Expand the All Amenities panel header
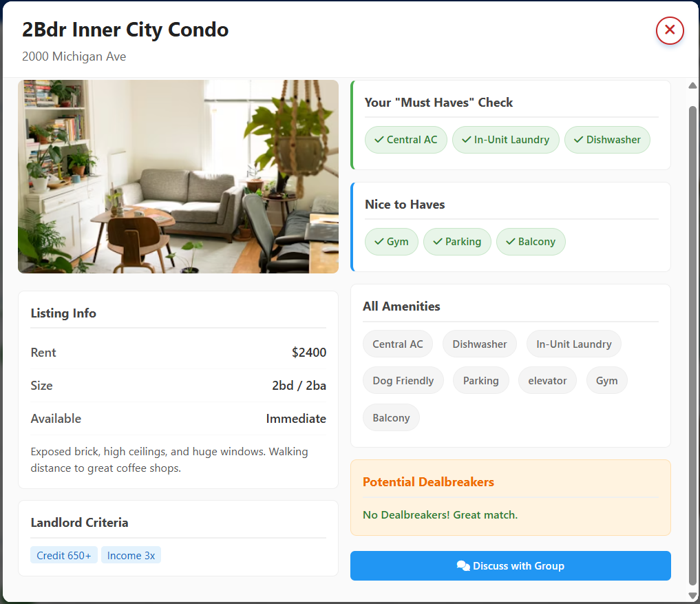This screenshot has width=700, height=604. [x=401, y=306]
